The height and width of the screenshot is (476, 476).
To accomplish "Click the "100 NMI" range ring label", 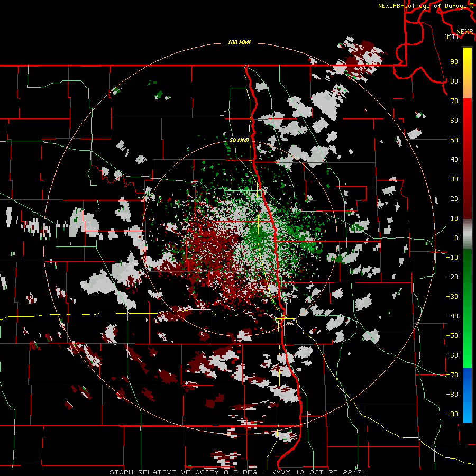I will click(239, 42).
